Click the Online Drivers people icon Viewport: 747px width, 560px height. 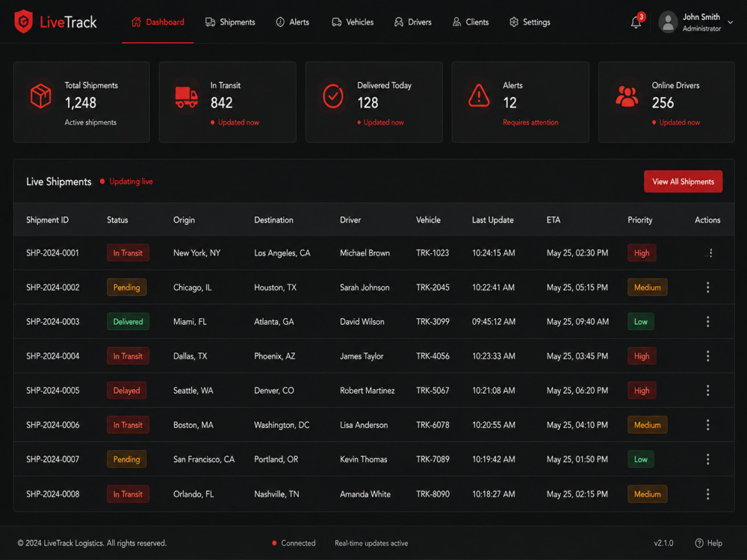(627, 96)
